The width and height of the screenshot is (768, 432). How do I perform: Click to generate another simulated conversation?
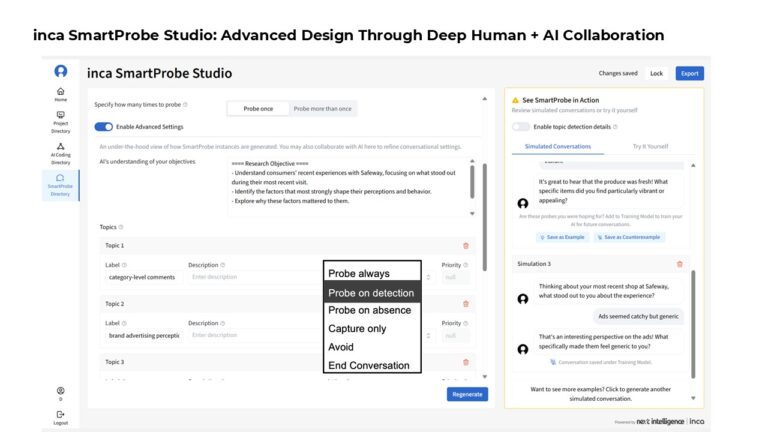tap(600, 394)
